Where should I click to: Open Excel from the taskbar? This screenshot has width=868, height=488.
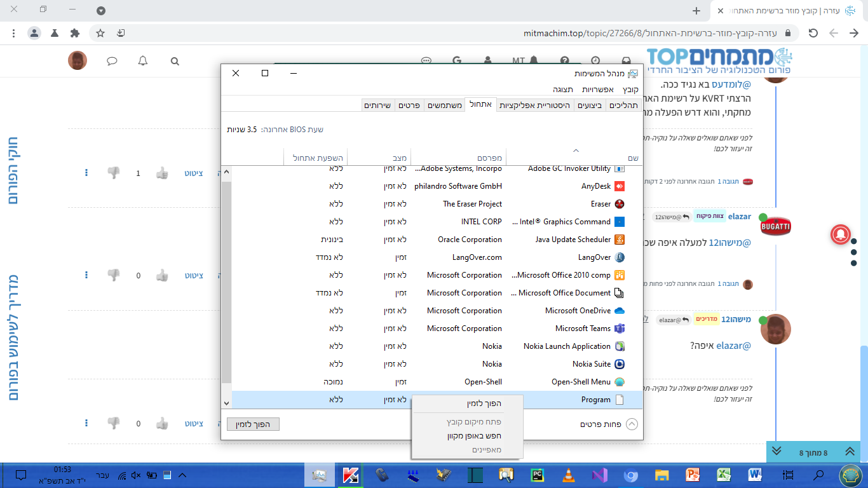click(724, 475)
